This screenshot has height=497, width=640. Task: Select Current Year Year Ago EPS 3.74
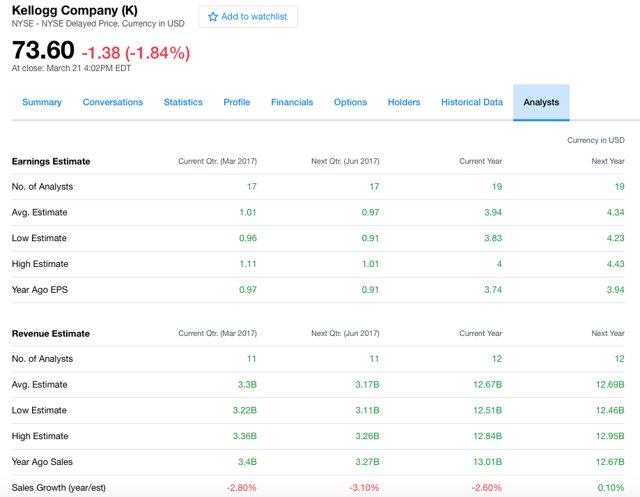[493, 290]
